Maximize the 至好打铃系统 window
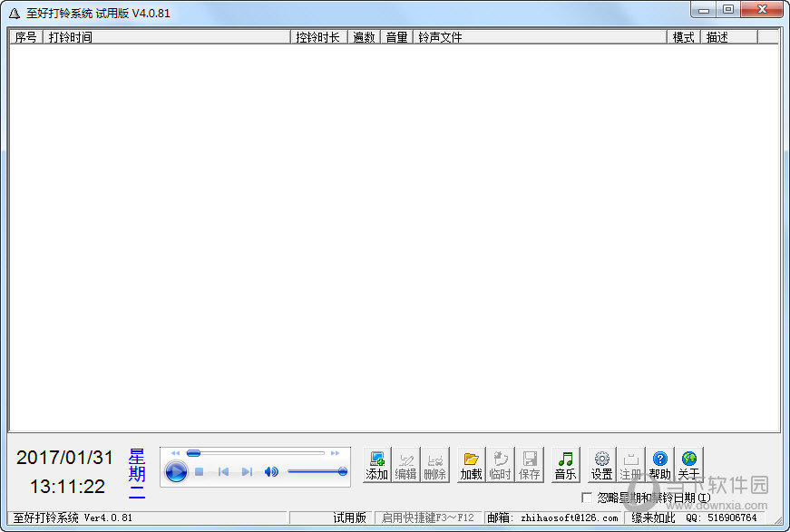This screenshot has height=532, width=790. (728, 10)
